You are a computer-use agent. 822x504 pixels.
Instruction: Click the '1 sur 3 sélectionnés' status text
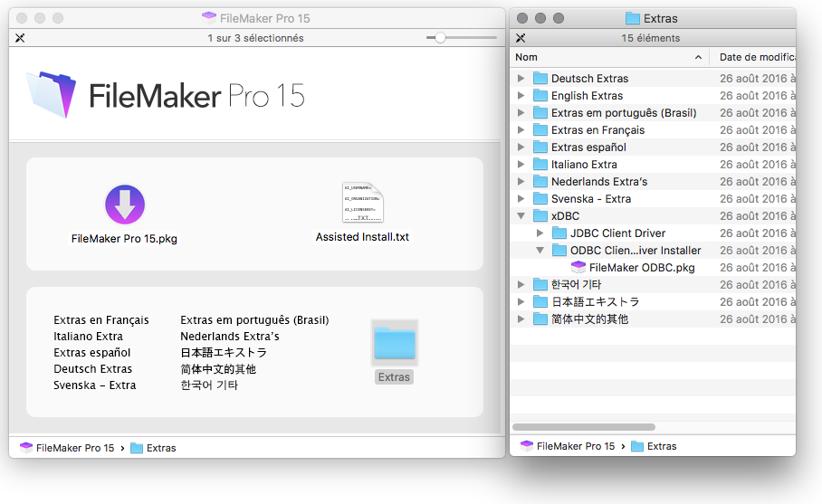pos(255,38)
